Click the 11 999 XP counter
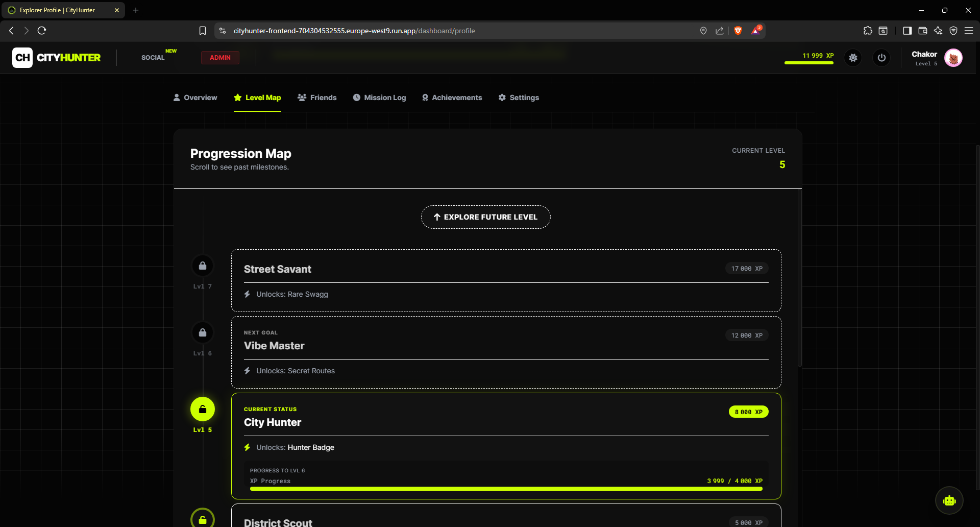 tap(818, 56)
